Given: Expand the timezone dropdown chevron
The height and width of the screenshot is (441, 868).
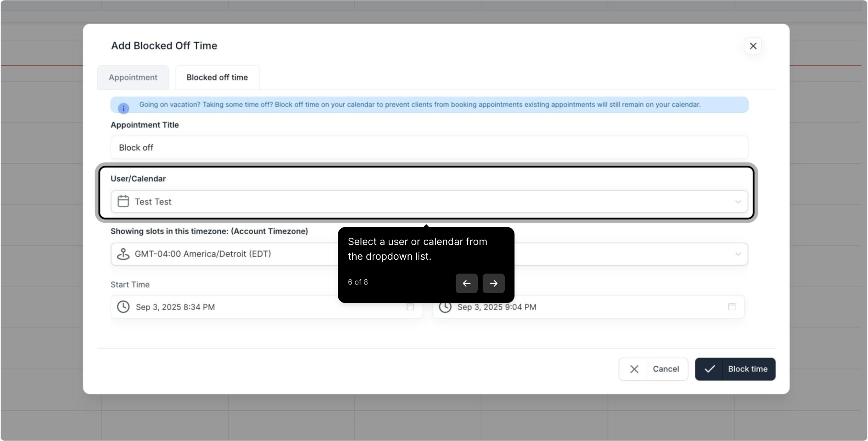Looking at the screenshot, I should tap(738, 254).
